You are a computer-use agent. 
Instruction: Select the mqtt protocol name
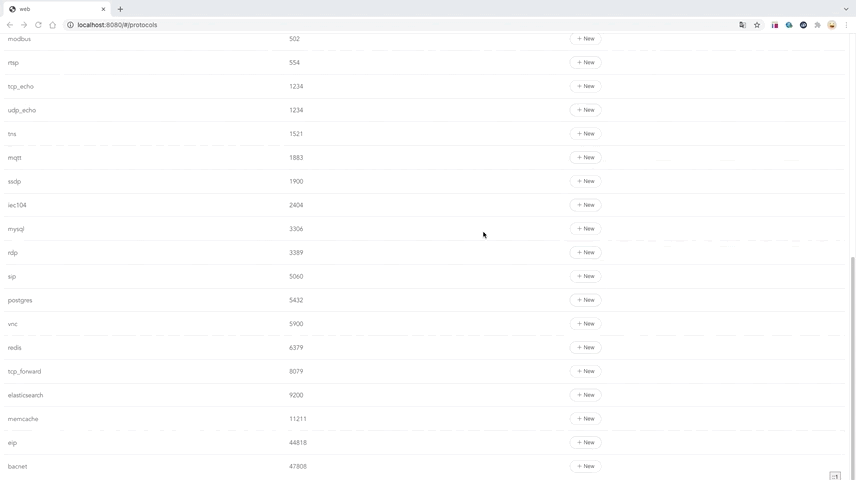point(15,158)
